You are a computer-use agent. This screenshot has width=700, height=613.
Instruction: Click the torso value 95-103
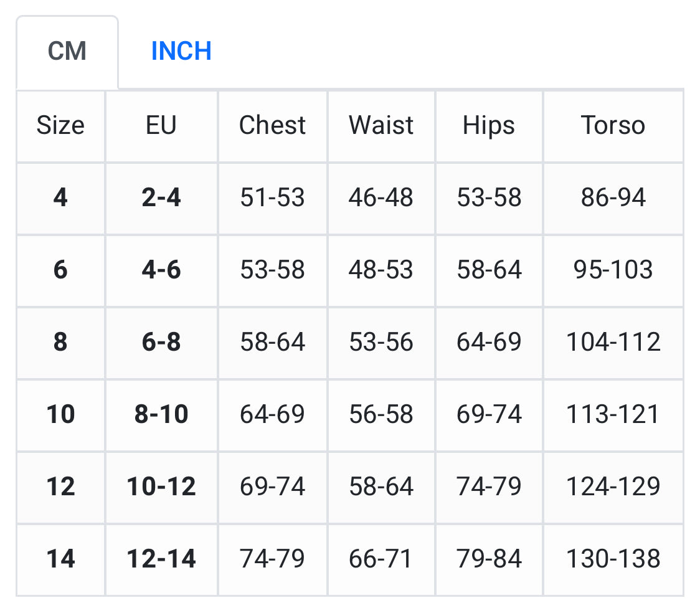613,270
